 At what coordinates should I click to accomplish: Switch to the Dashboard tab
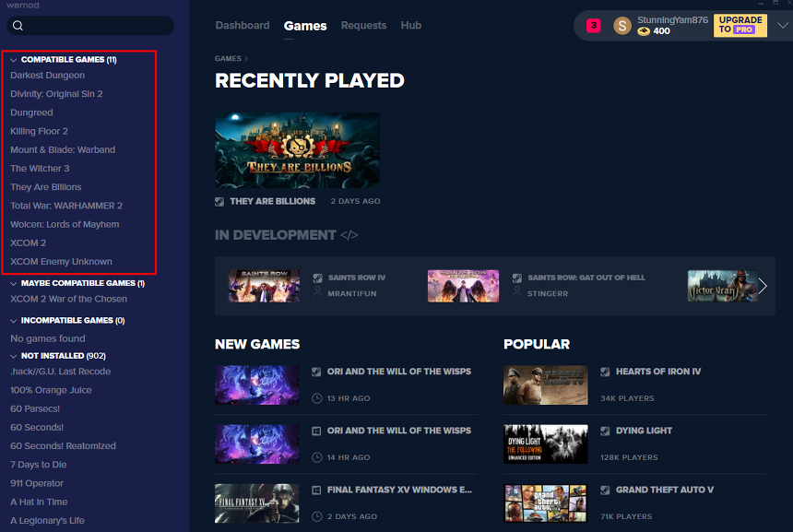(243, 25)
